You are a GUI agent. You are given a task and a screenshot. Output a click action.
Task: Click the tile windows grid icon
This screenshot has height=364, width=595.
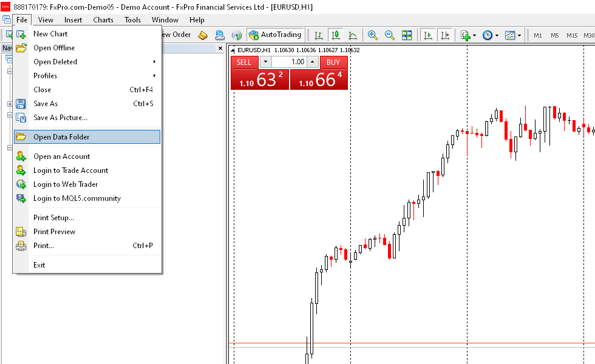click(x=407, y=35)
